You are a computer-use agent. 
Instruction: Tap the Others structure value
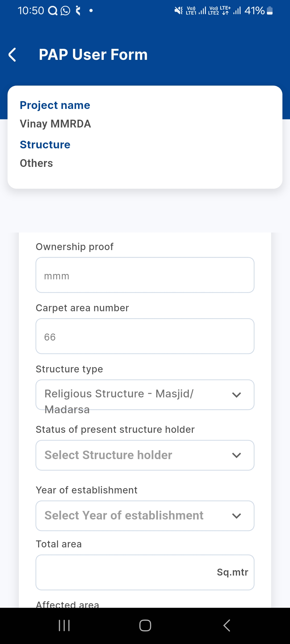click(x=37, y=163)
